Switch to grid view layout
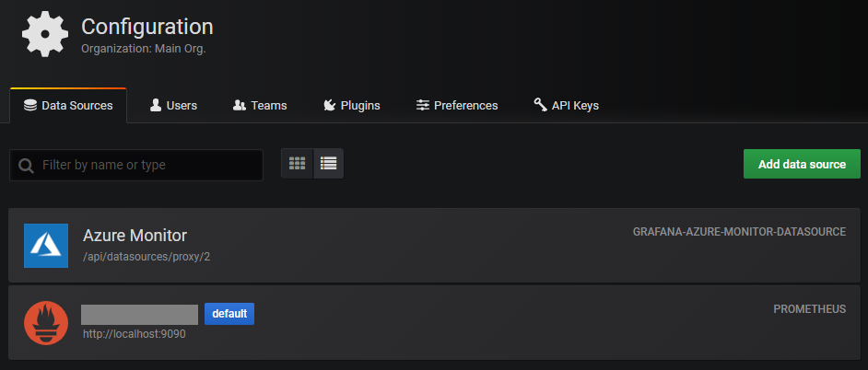Viewport: 868px width, 370px height. click(x=298, y=164)
